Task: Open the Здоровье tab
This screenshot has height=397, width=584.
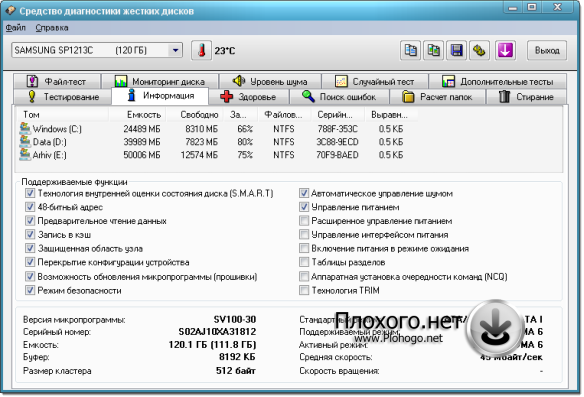Action: coord(248,97)
